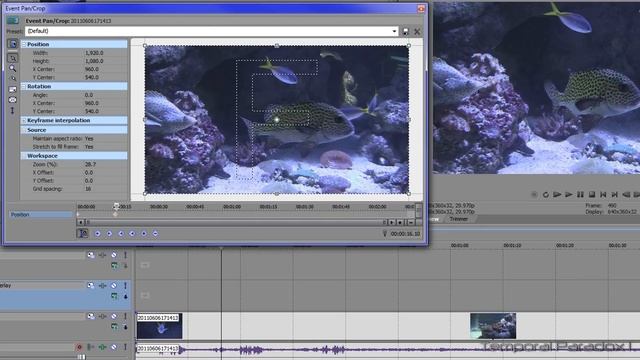Toggle Enable Snapping in Pan/Crop toolbar
The width and height of the screenshot is (640, 360).
click(x=13, y=89)
